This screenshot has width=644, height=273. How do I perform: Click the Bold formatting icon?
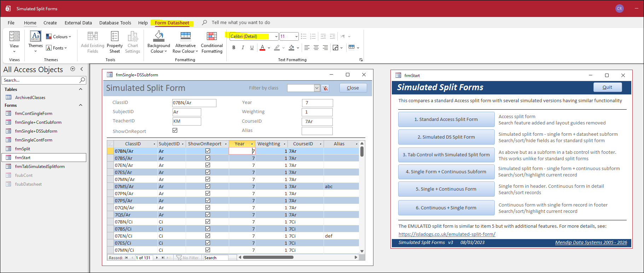click(x=234, y=48)
